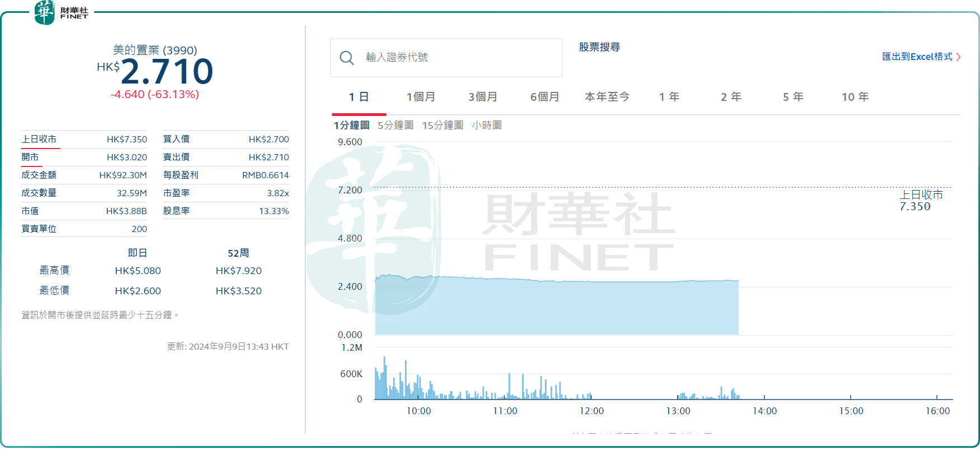The image size is (980, 459).
Task: View the 5 年 chart range
Action: click(793, 97)
